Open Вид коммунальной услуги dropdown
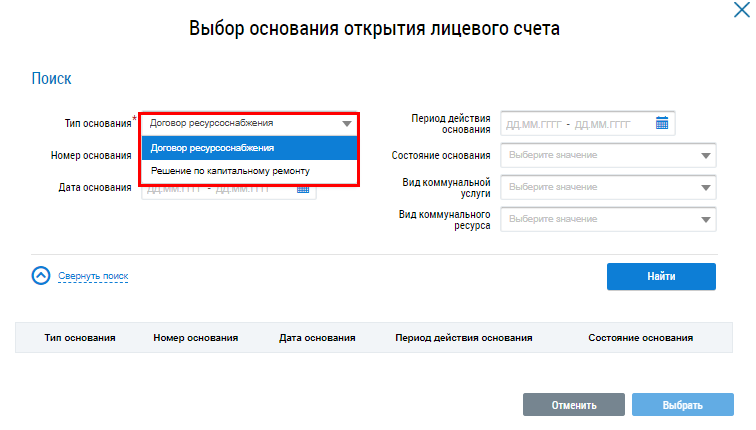Viewport: 756px width, 430px height. click(706, 187)
